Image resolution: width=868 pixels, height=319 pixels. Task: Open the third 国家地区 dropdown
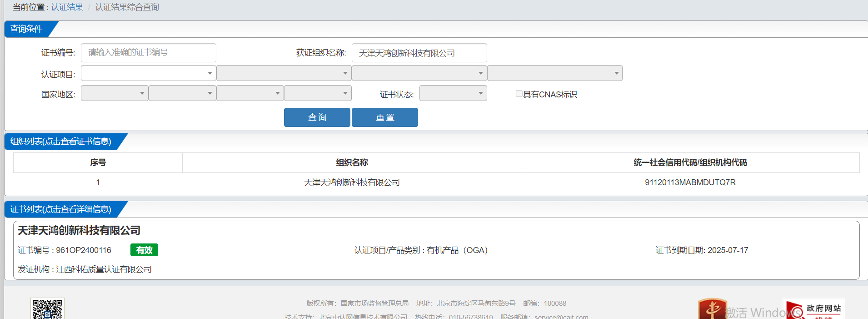click(x=250, y=93)
